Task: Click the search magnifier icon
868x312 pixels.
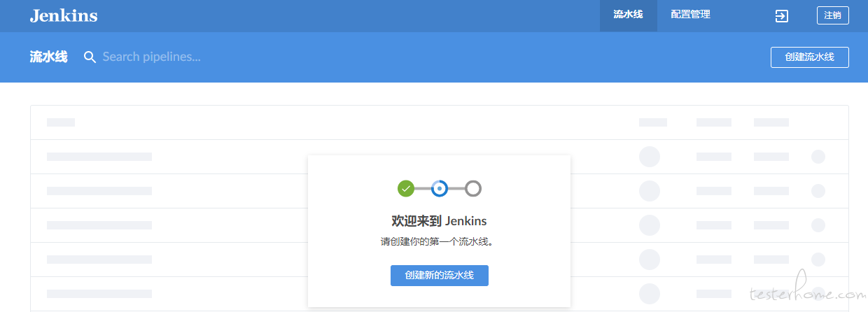Action: click(90, 57)
